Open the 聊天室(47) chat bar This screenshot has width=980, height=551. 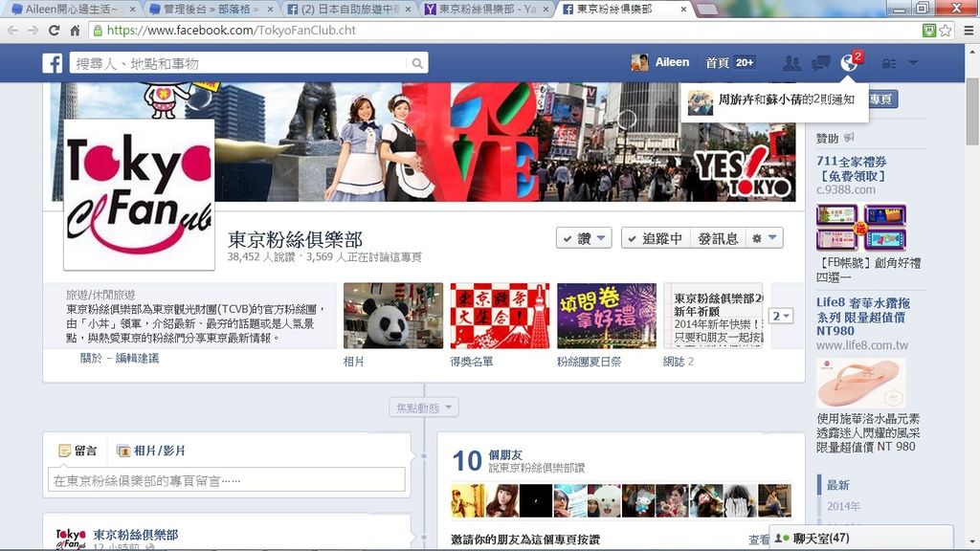pyautogui.click(x=862, y=538)
